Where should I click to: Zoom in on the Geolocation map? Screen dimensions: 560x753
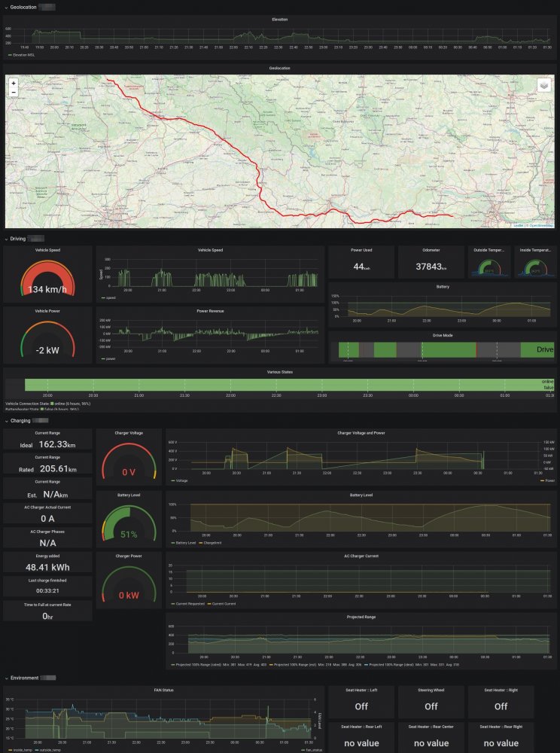tap(14, 83)
